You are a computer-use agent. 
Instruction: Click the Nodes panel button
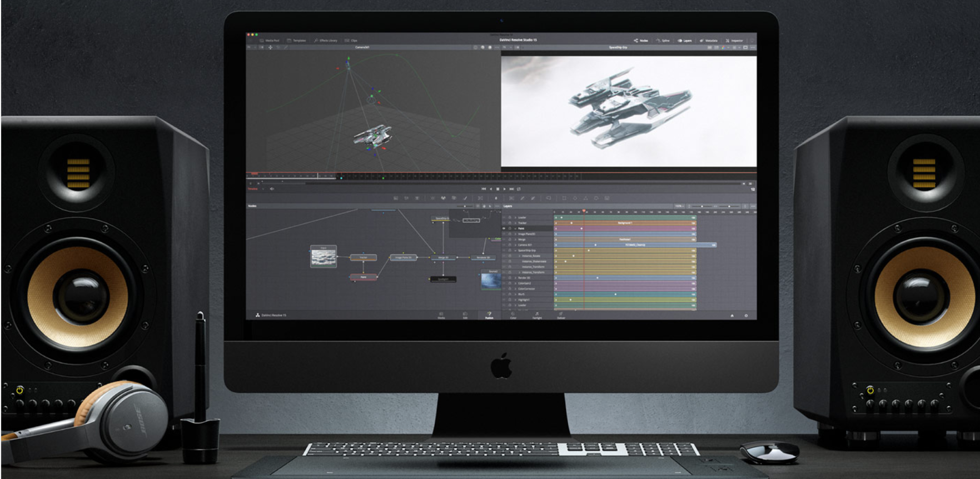tap(641, 41)
